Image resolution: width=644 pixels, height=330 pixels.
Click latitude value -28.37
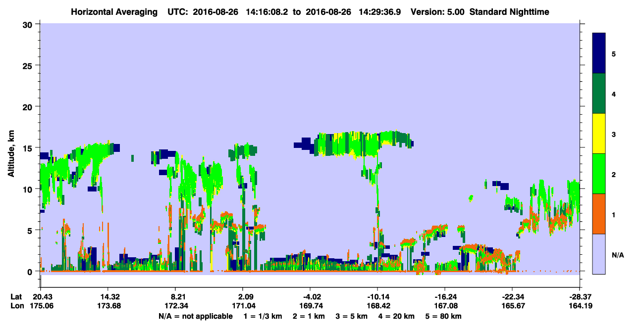pyautogui.click(x=580, y=297)
